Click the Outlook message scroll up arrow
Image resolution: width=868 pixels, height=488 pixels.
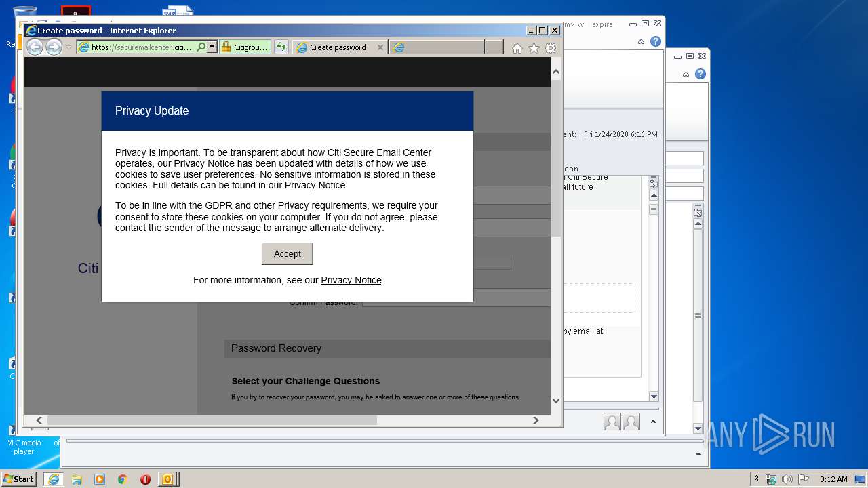(654, 196)
